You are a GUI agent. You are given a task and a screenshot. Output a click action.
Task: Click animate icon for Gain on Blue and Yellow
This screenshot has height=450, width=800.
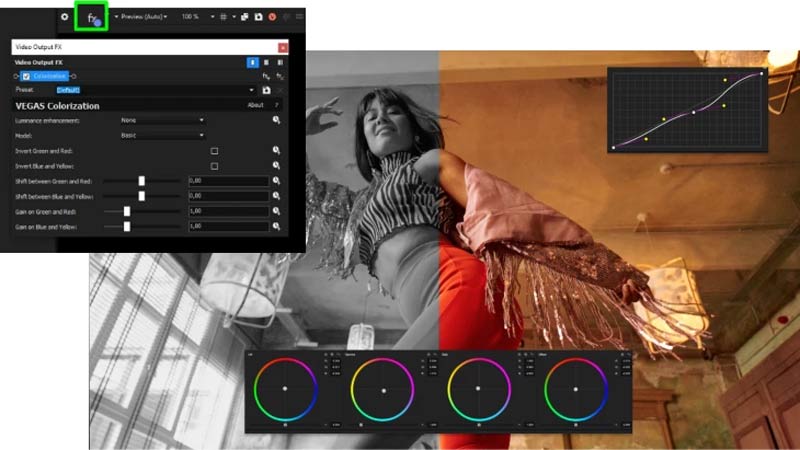pyautogui.click(x=276, y=227)
